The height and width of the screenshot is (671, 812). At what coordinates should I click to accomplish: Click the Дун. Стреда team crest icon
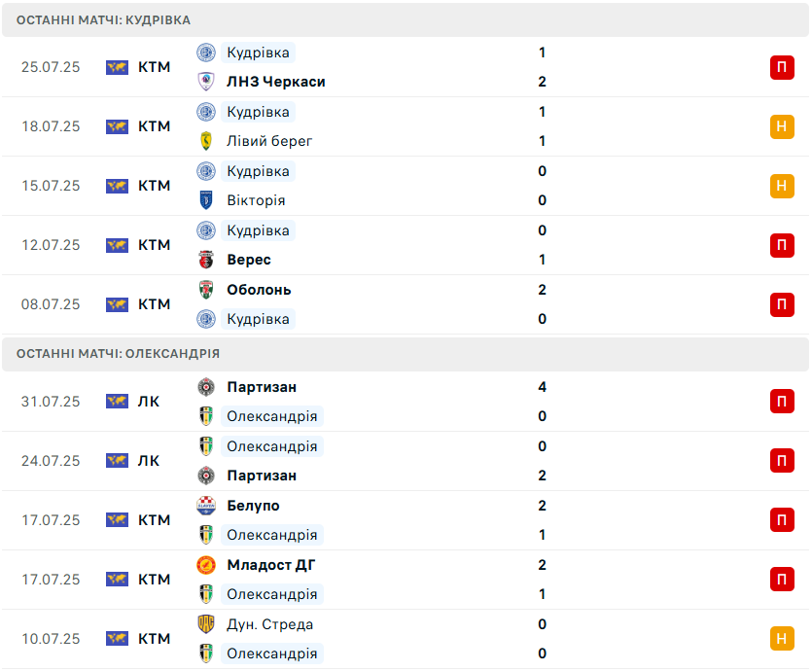pyautogui.click(x=206, y=624)
